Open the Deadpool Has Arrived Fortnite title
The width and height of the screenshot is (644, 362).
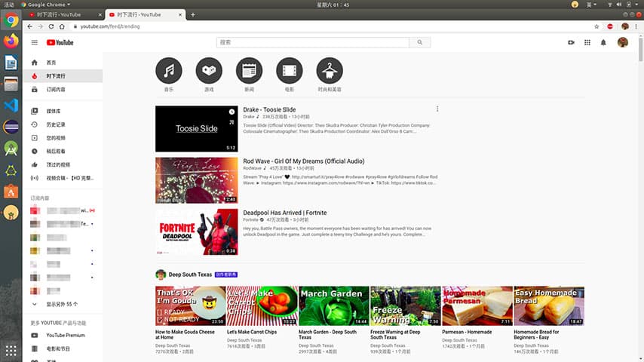click(x=284, y=213)
